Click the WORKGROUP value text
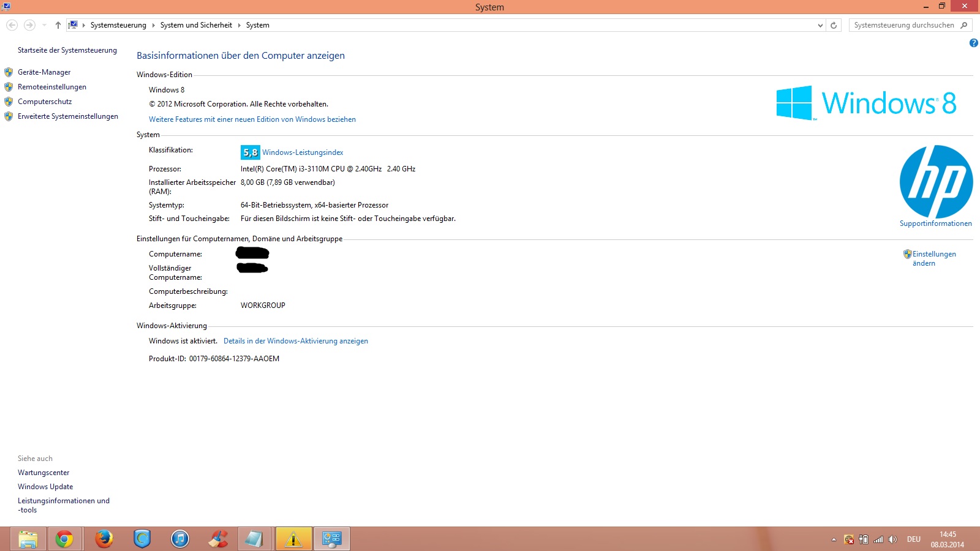This screenshot has width=980, height=551. coord(263,305)
